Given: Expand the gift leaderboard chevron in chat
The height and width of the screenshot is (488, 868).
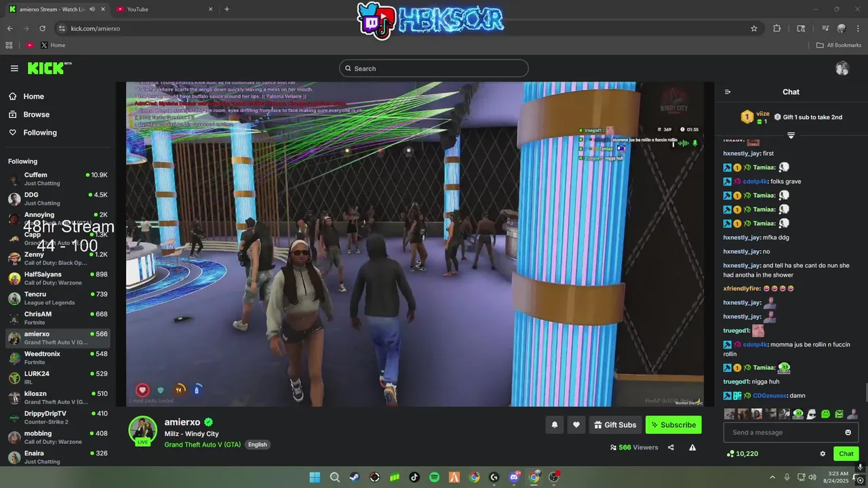Looking at the screenshot, I should (x=791, y=136).
